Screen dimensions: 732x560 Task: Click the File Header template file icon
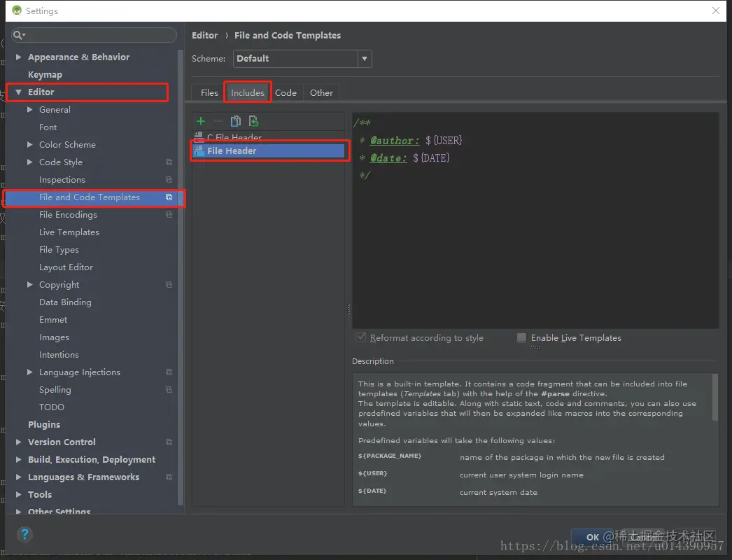199,151
